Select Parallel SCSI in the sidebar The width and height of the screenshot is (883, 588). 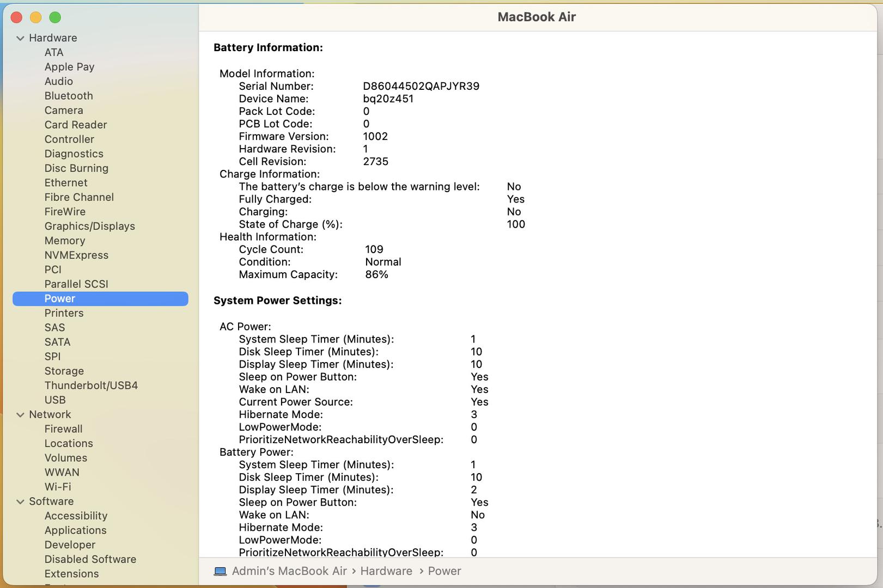[76, 284]
